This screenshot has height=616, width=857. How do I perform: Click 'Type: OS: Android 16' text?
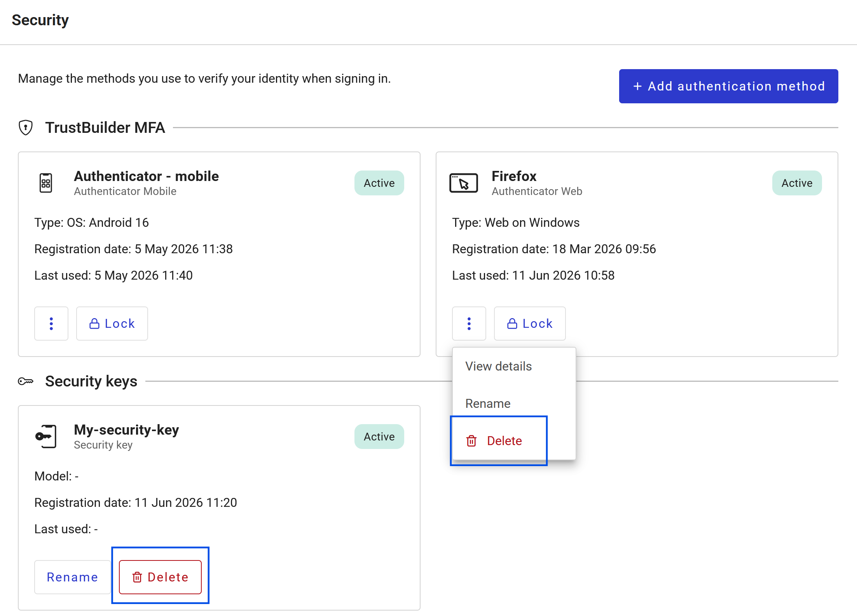[x=92, y=223]
